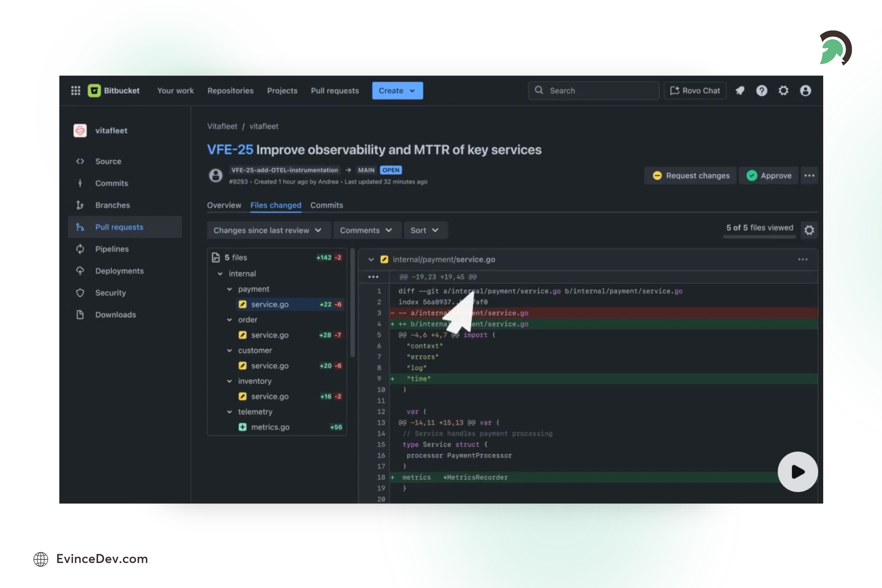Click the 5 files document icon
Viewport: 882px width, 588px height.
coord(216,257)
